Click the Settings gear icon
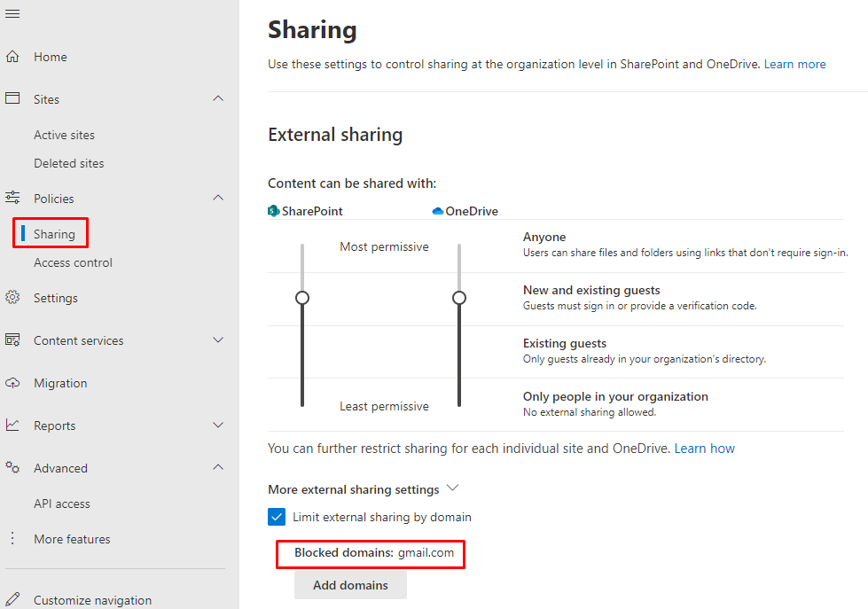 click(x=12, y=298)
